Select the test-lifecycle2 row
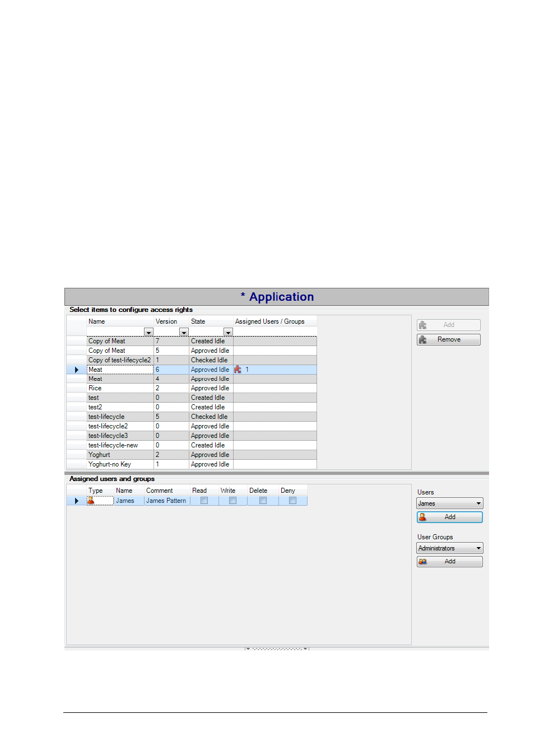The width and height of the screenshot is (535, 756). click(x=192, y=426)
